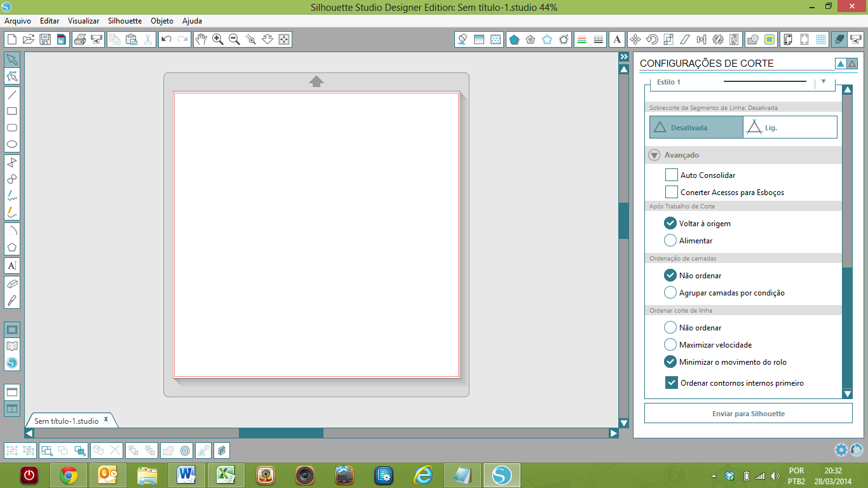The width and height of the screenshot is (868, 488).
Task: Open the Objeto menu
Action: 162,21
